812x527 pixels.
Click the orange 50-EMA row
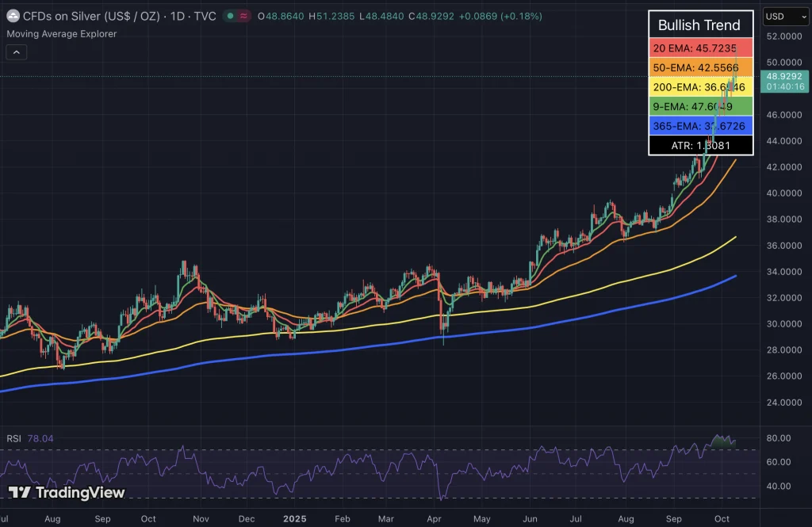coord(700,67)
